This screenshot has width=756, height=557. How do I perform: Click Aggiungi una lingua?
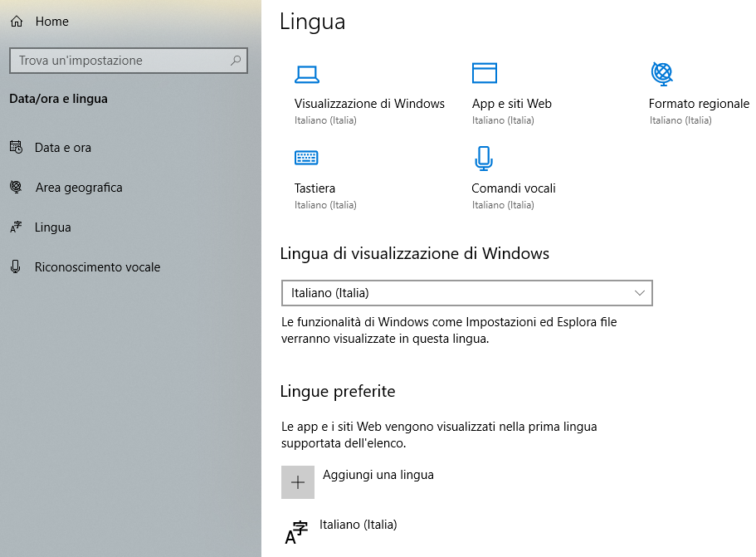378,475
